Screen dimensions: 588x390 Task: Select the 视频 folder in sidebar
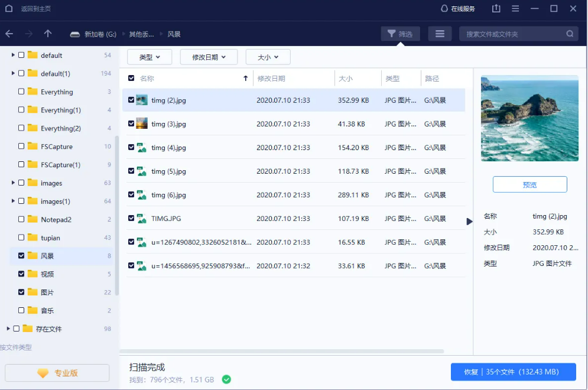tap(47, 274)
